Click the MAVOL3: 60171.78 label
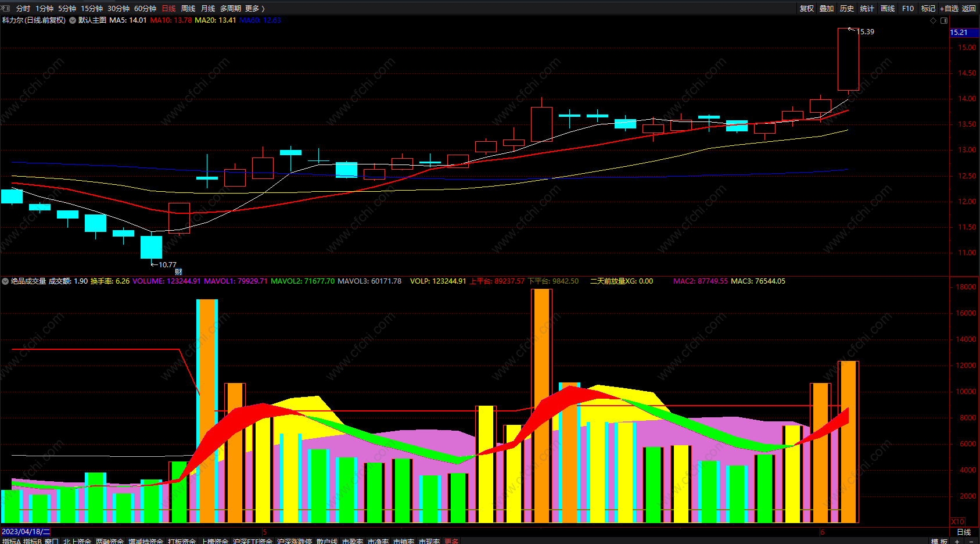The width and height of the screenshot is (980, 544). point(369,281)
